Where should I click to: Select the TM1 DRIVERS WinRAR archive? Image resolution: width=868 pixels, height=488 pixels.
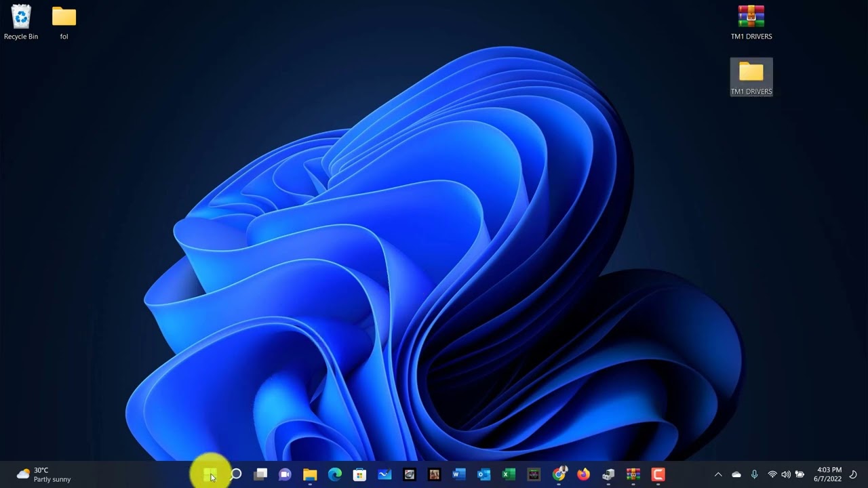pyautogui.click(x=751, y=22)
